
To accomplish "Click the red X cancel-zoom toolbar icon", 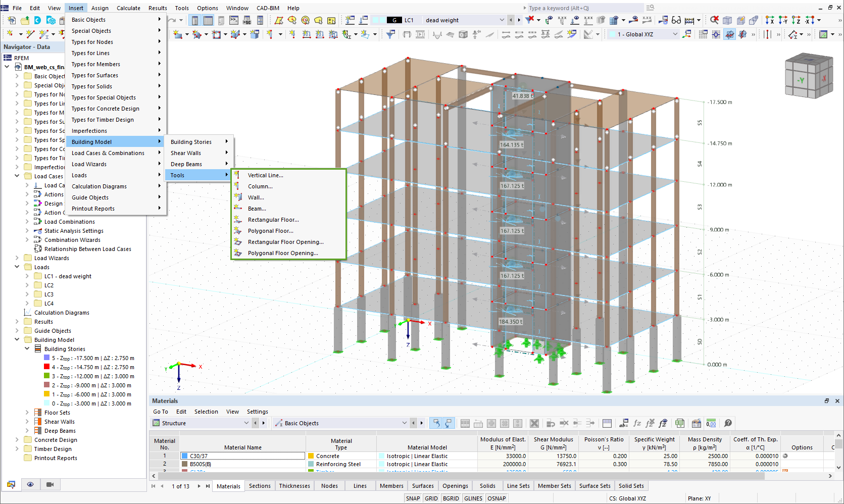I will coord(714,20).
